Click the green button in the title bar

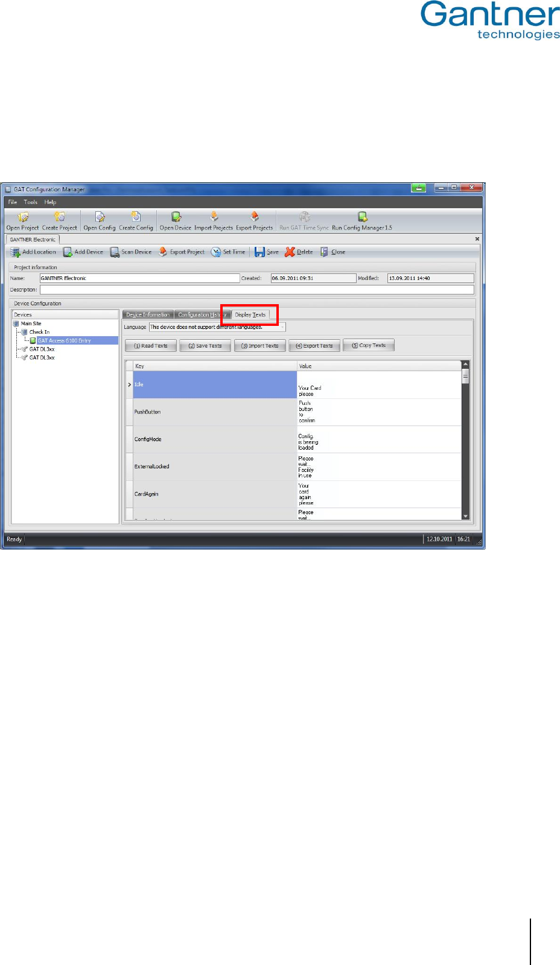419,188
